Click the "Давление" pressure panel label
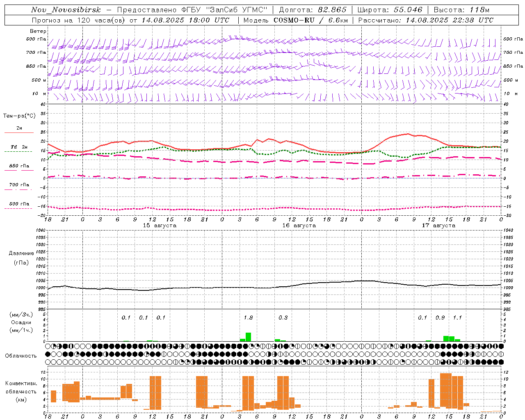 tap(21, 253)
